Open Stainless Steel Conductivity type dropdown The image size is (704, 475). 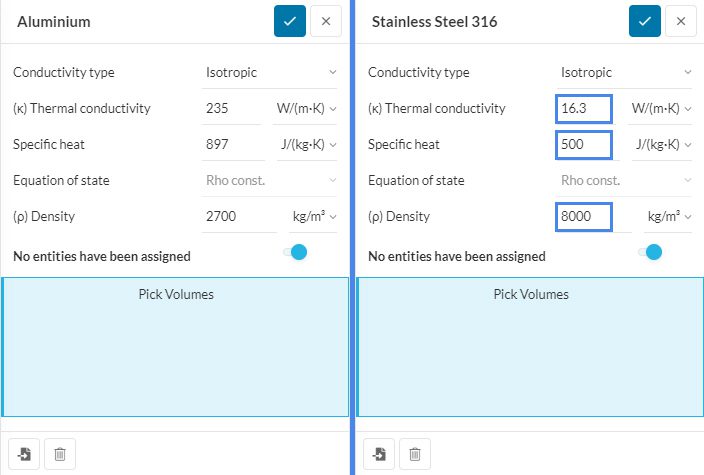click(625, 72)
